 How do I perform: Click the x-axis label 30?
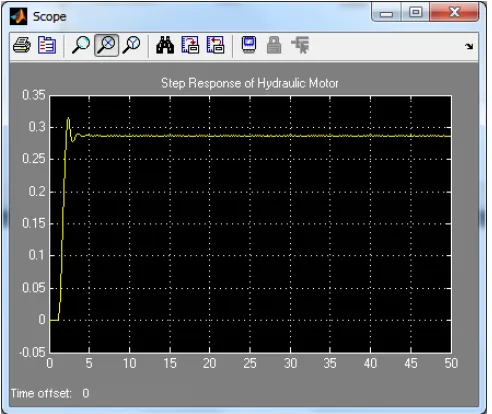tap(290, 363)
